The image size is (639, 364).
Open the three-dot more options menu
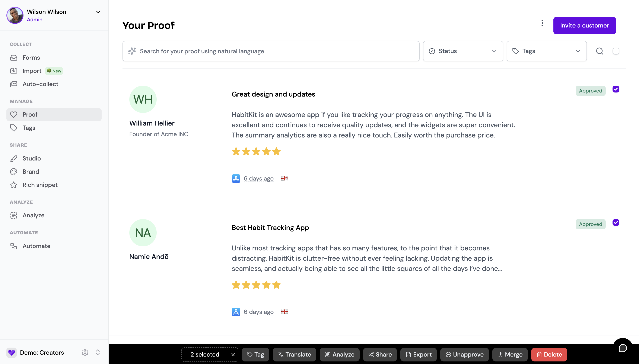pyautogui.click(x=542, y=23)
